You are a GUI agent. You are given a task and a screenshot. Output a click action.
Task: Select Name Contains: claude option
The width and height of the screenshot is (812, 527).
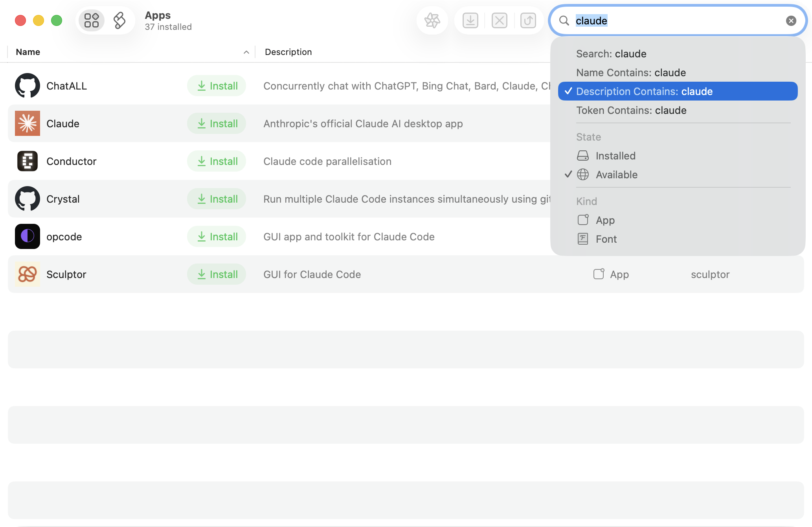(x=631, y=73)
